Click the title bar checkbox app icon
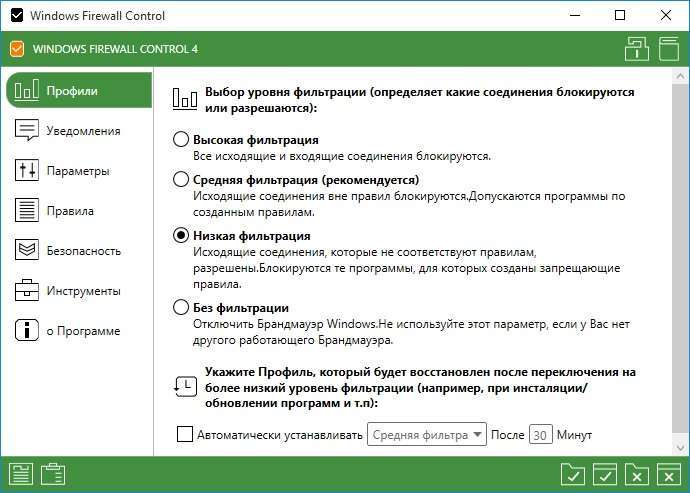This screenshot has height=493, width=690. pyautogui.click(x=17, y=16)
